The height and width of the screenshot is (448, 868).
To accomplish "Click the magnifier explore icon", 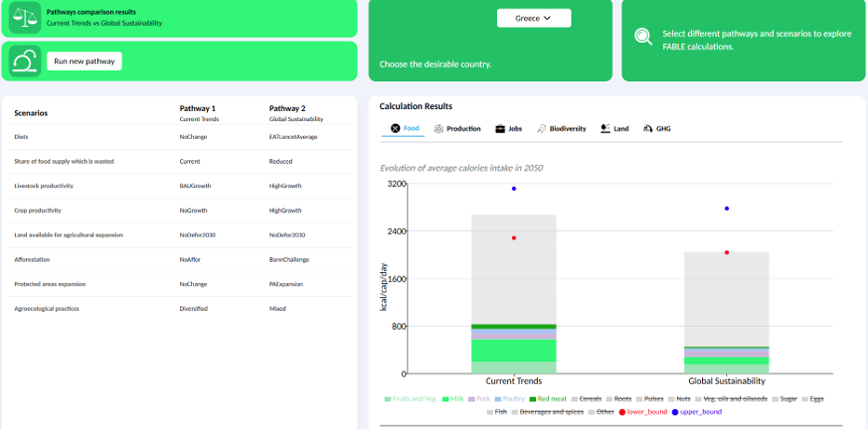I will (x=643, y=36).
